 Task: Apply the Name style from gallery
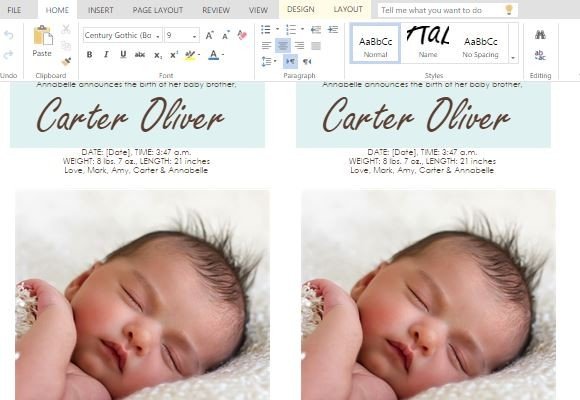(x=428, y=44)
